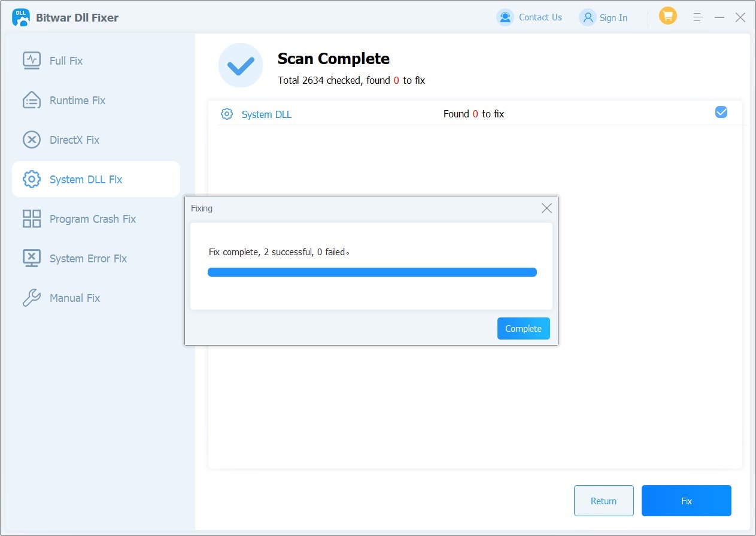Click the Manual Fix wrench icon
756x536 pixels.
[x=32, y=298]
